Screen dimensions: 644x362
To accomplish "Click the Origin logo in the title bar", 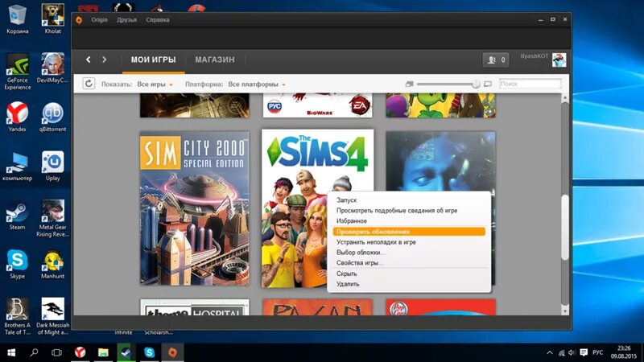I will 79,19.
